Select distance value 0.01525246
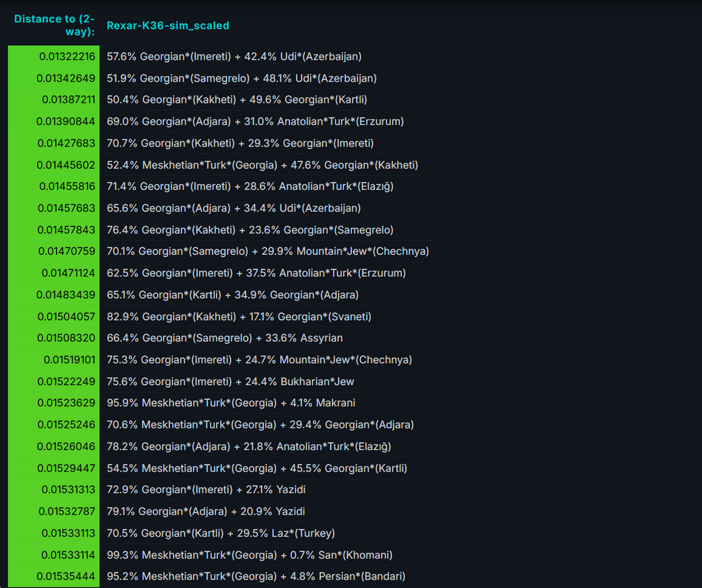 point(66,425)
